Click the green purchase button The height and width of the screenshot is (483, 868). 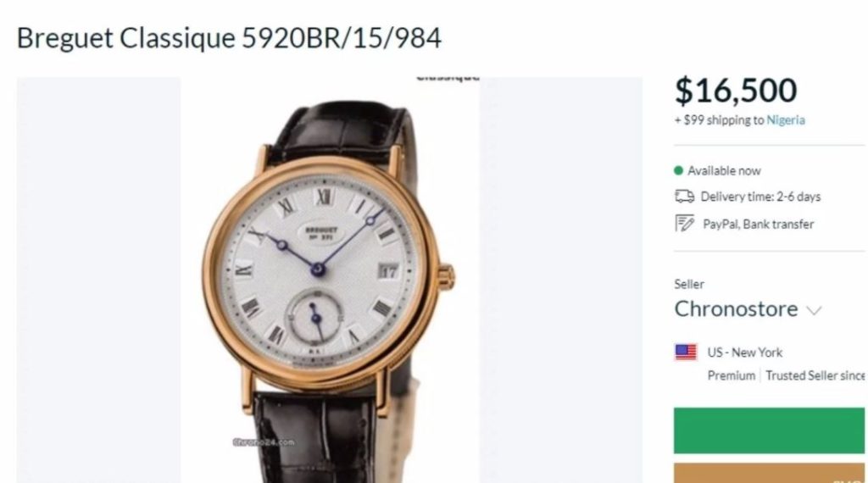pyautogui.click(x=769, y=430)
